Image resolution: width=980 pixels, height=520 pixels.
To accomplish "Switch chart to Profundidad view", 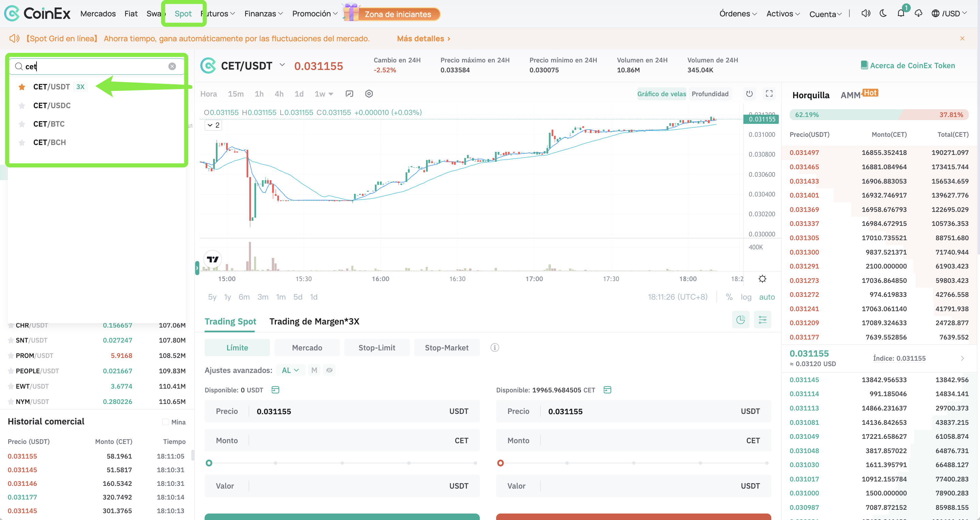I will tap(710, 93).
